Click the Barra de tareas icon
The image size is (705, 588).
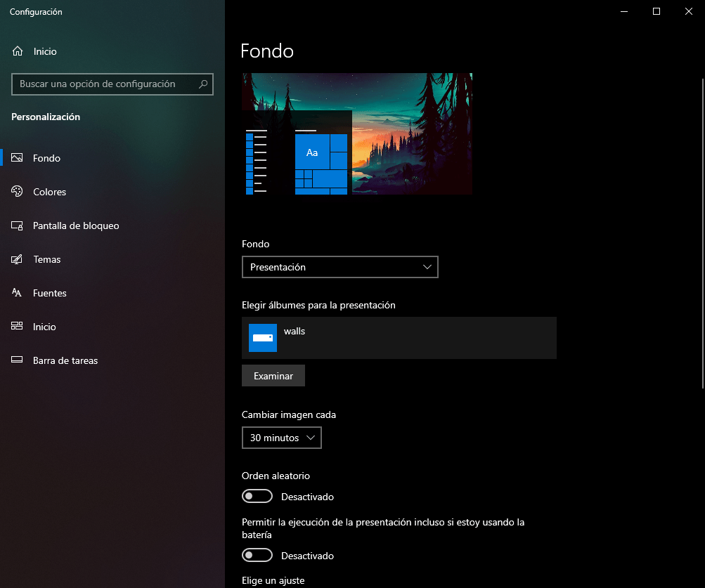point(18,360)
